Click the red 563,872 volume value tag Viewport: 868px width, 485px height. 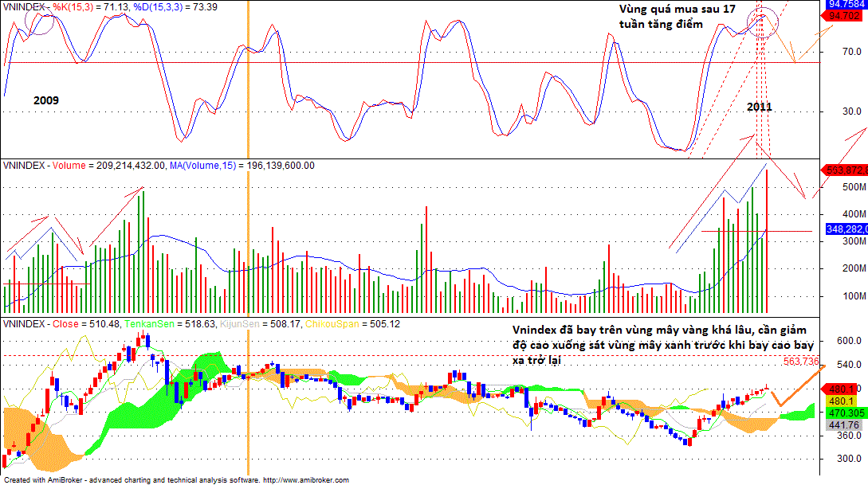846,170
